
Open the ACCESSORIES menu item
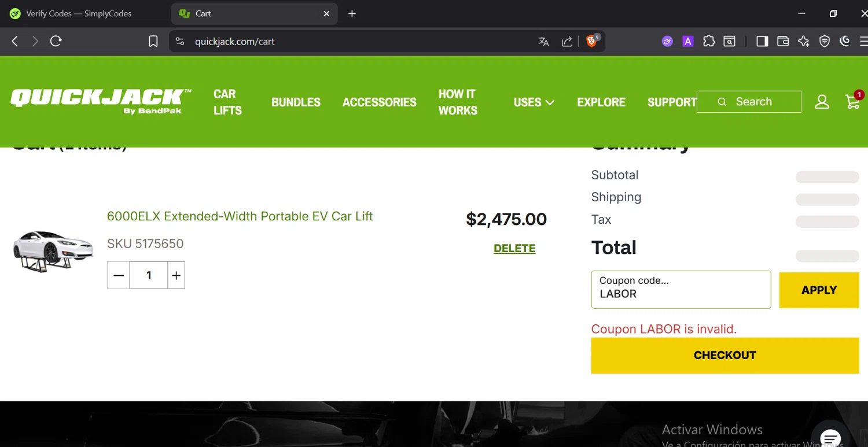click(380, 102)
